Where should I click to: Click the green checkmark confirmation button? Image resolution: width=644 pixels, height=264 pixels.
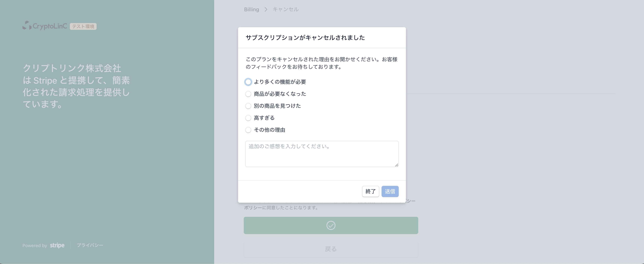tap(331, 225)
